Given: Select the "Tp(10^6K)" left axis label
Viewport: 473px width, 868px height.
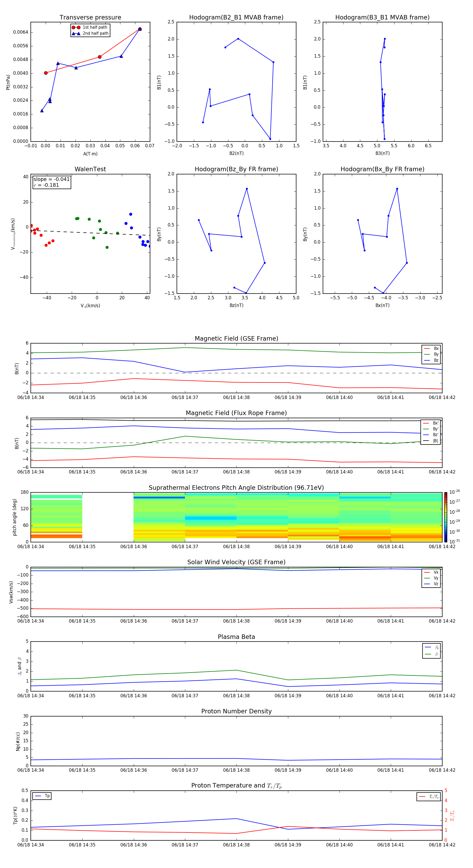Looking at the screenshot, I should (x=15, y=815).
